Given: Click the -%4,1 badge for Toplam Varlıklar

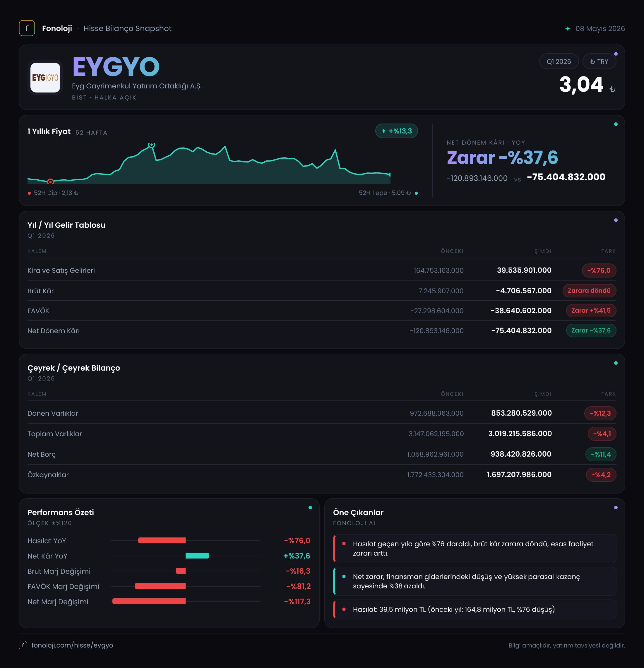Looking at the screenshot, I should pyautogui.click(x=602, y=434).
